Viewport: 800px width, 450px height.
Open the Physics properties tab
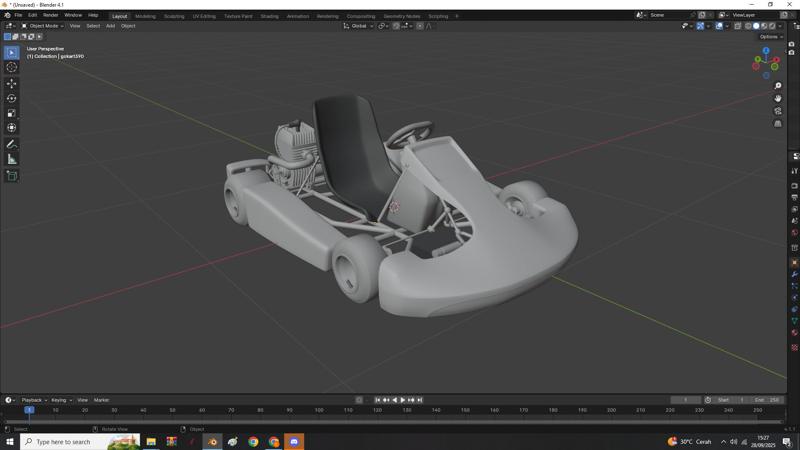click(794, 298)
